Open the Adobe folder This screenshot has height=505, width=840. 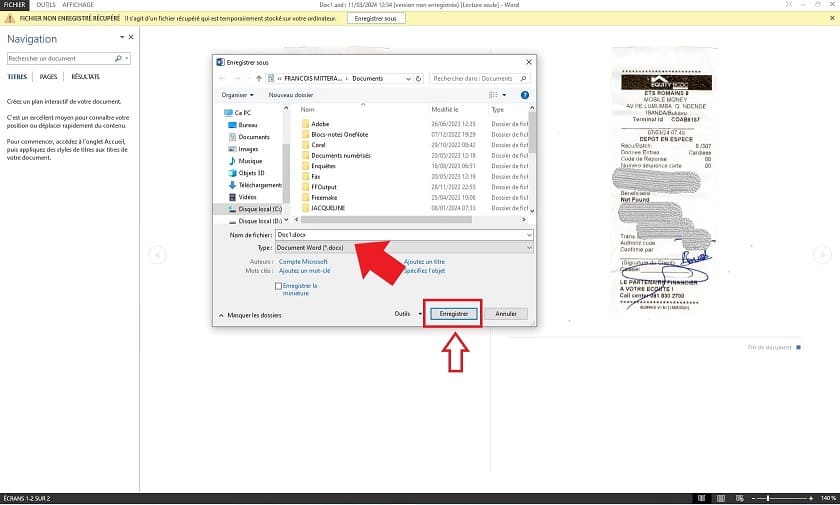click(x=320, y=123)
